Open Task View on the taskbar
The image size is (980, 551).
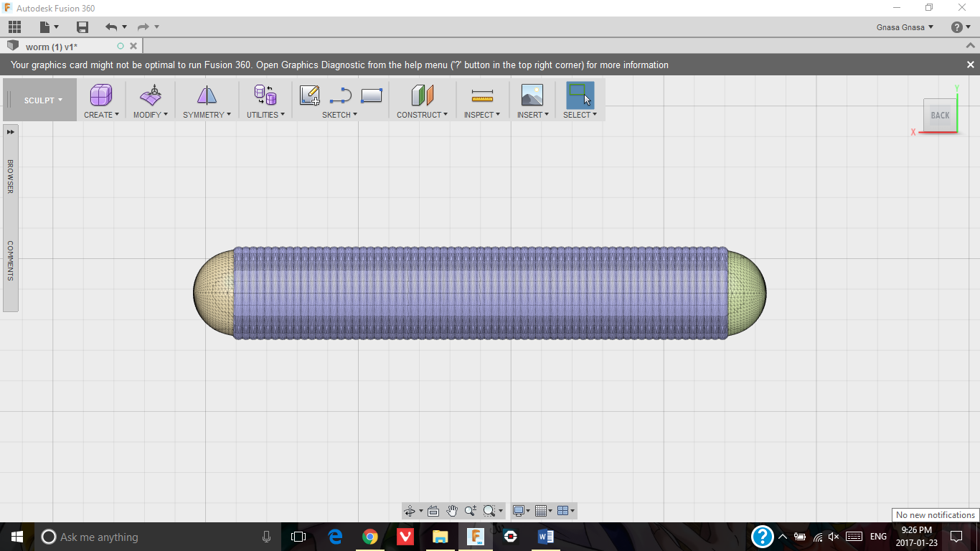pos(298,537)
